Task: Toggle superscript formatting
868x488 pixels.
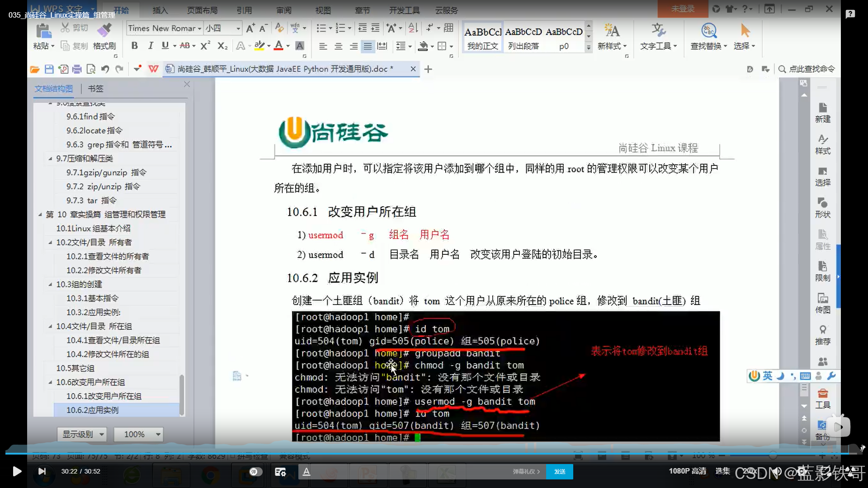Action: (x=205, y=46)
